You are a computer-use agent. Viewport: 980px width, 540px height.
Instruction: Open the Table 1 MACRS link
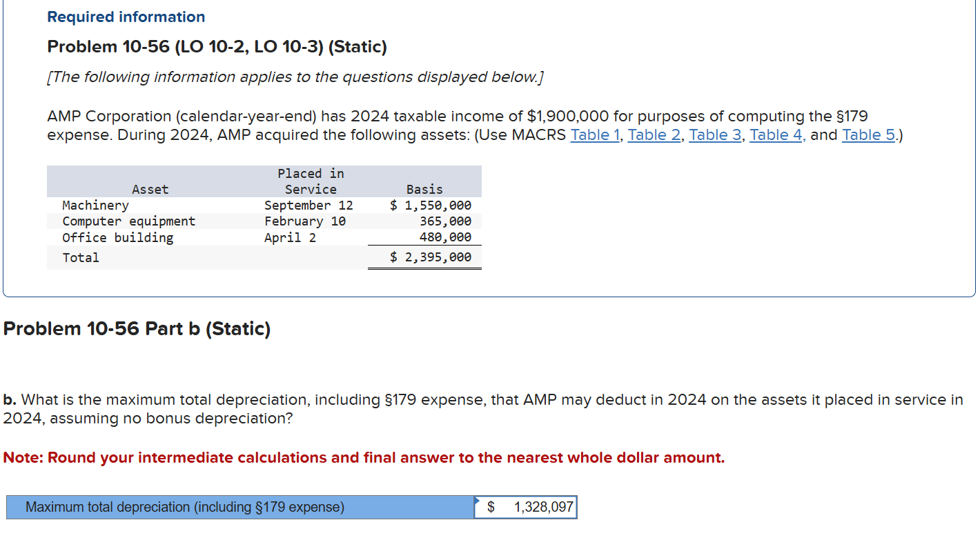[594, 134]
